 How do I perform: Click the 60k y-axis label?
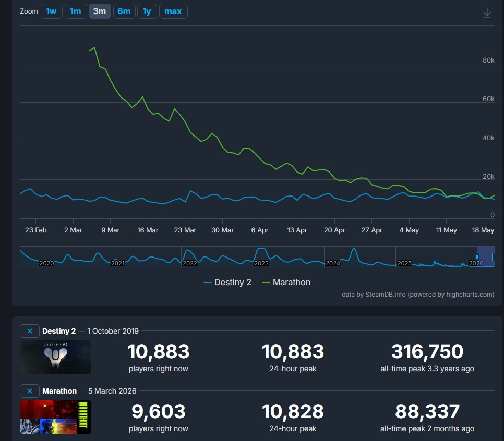pyautogui.click(x=488, y=99)
